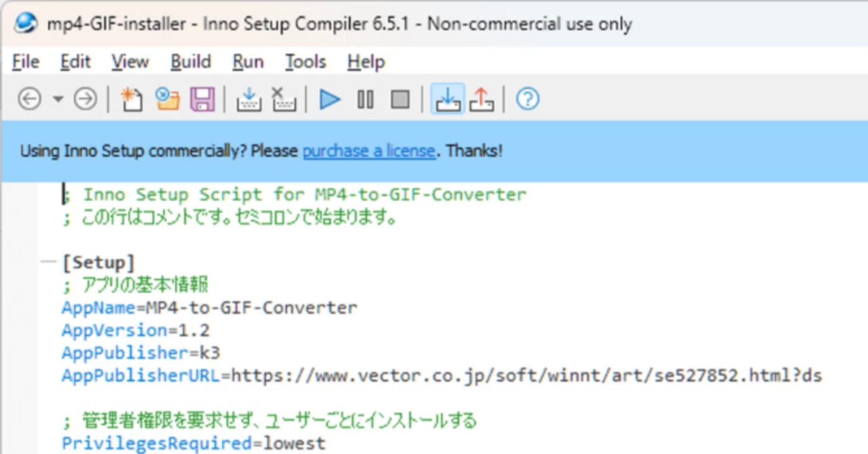
Task: Click the AppVersion=1.2 line
Action: tap(136, 330)
